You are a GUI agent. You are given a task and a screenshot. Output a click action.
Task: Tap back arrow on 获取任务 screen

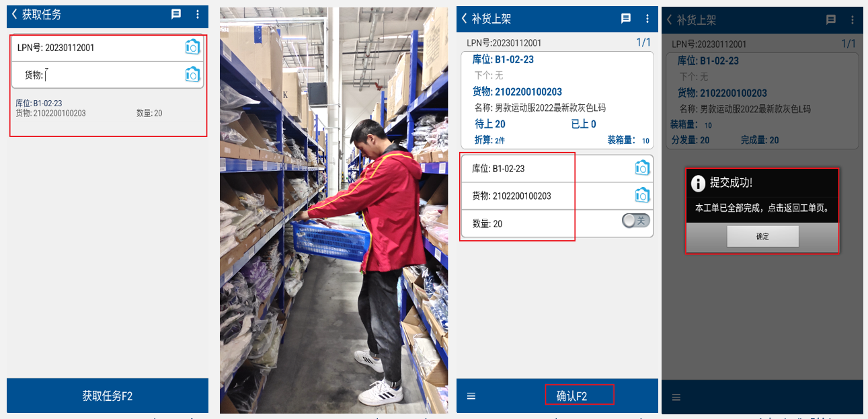coord(14,14)
